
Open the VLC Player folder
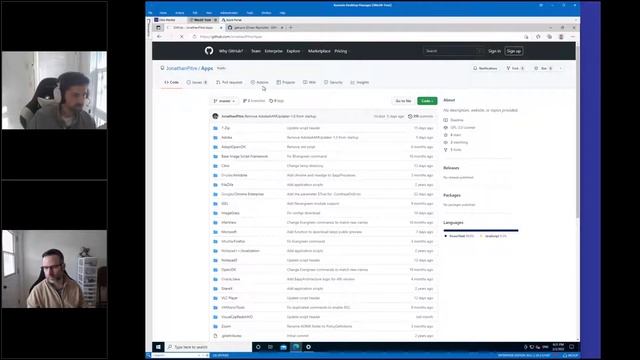pyautogui.click(x=229, y=298)
